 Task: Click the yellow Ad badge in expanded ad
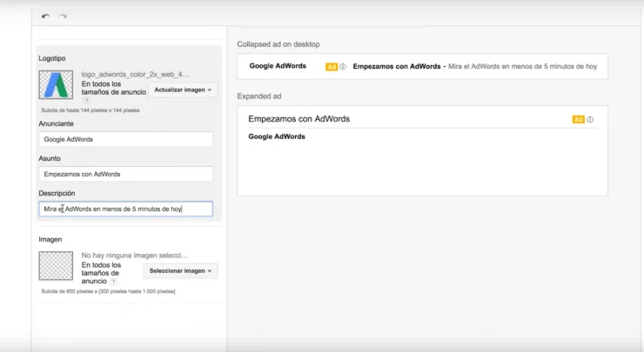coord(578,119)
